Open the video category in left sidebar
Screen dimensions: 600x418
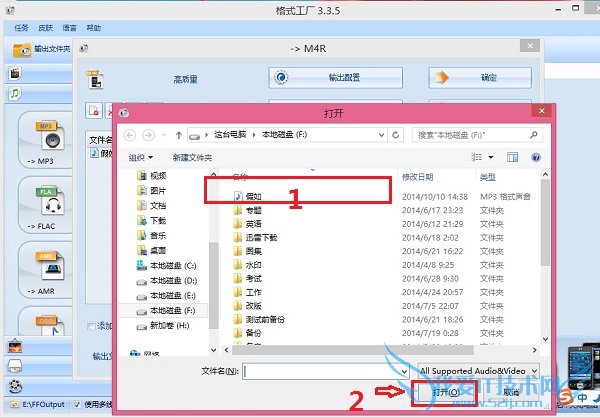click(x=15, y=73)
